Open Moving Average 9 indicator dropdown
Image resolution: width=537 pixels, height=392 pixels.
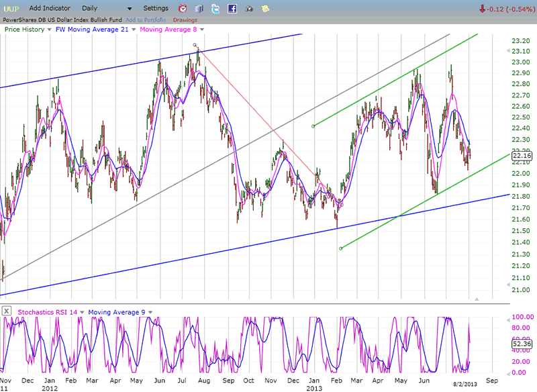(x=149, y=311)
